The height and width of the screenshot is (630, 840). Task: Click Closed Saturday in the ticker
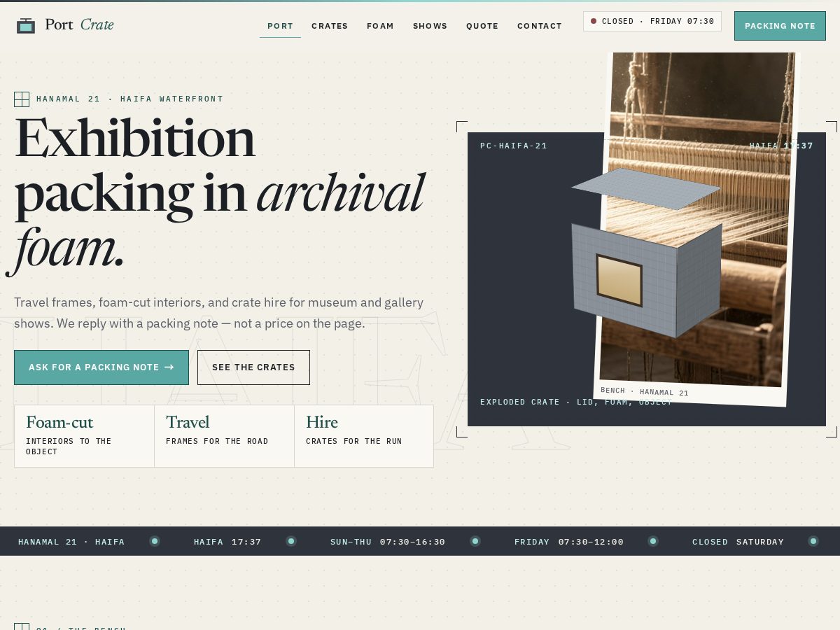[x=738, y=542]
